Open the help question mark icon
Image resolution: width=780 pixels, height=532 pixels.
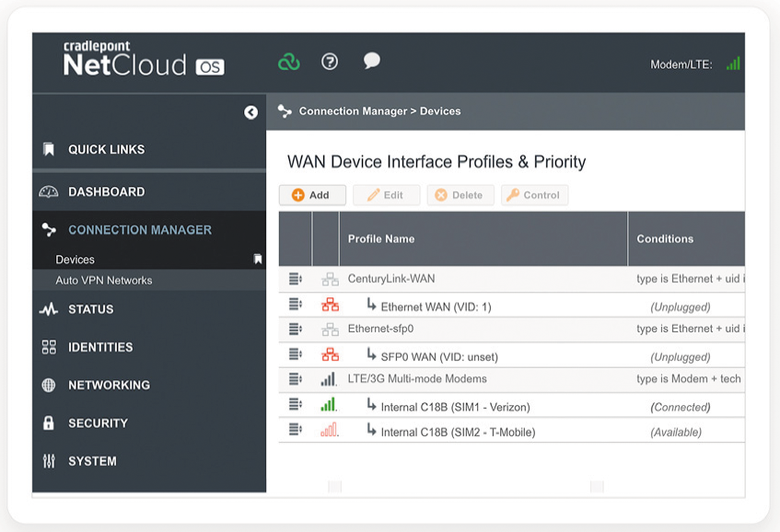click(x=330, y=62)
